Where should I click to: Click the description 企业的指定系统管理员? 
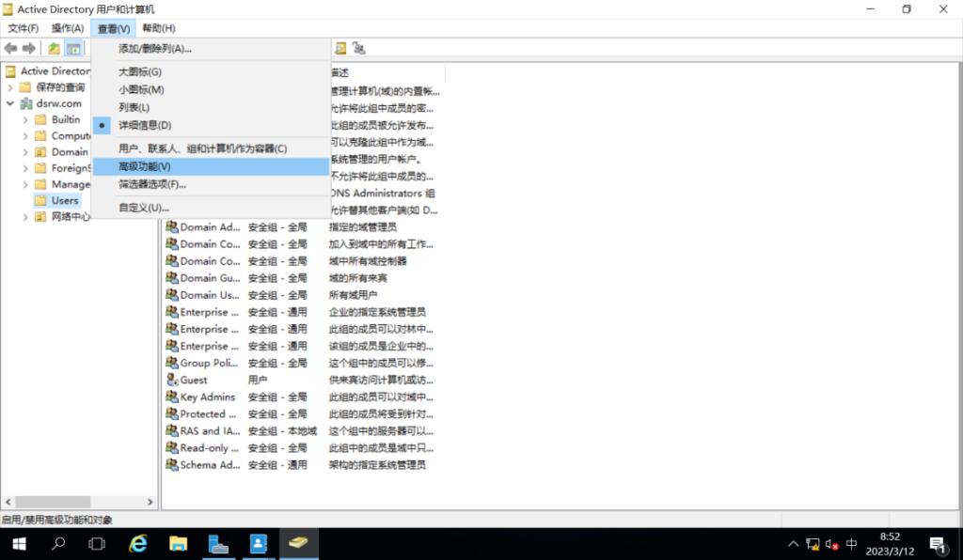[x=377, y=312]
